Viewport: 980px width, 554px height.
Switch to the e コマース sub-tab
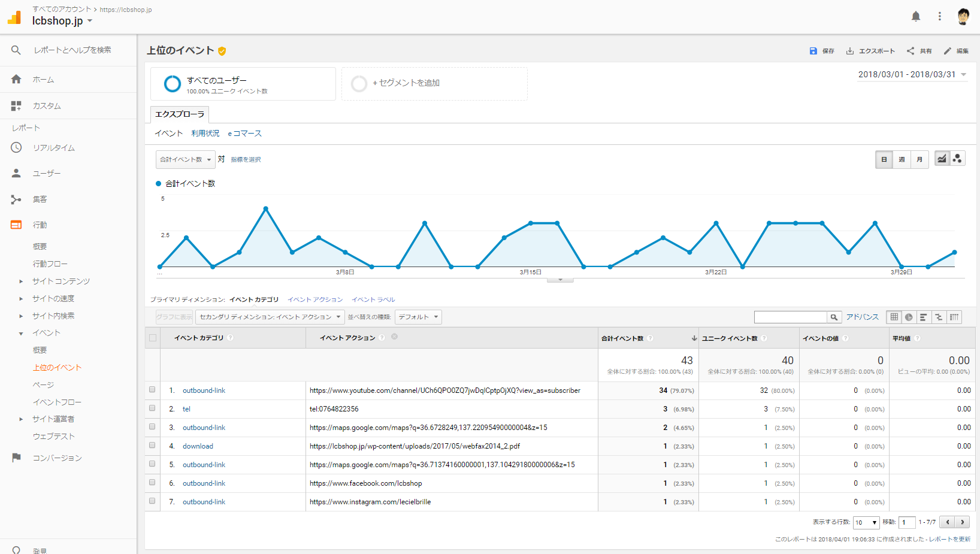pos(244,134)
